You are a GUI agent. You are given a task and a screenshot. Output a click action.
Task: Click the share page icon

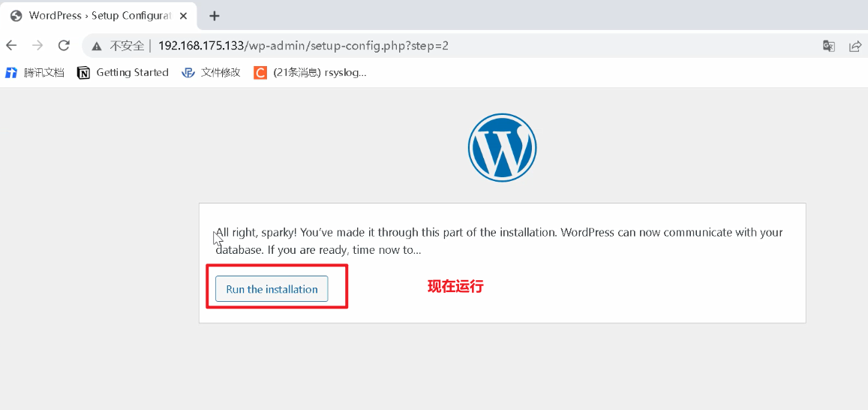855,46
